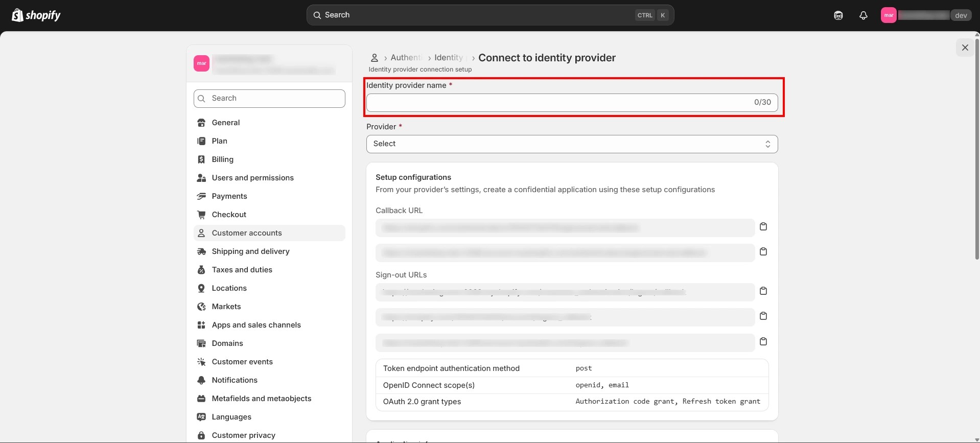Copy the third Sign-out URL

tap(763, 342)
